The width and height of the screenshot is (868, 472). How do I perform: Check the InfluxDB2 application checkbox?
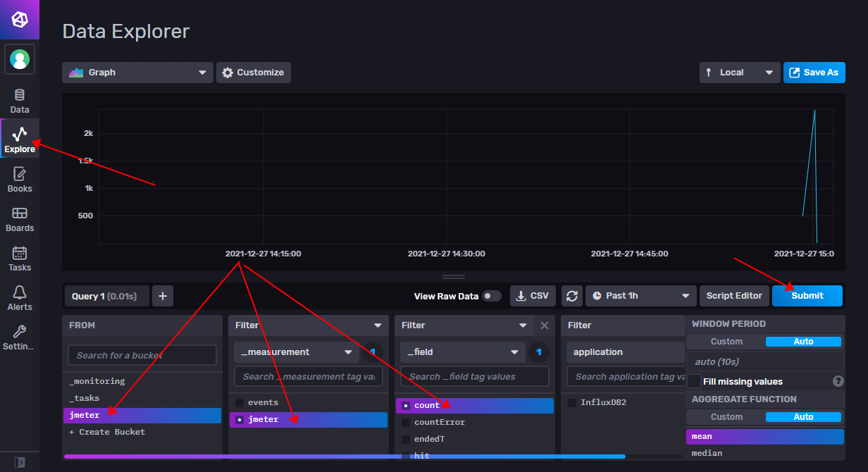[572, 403]
